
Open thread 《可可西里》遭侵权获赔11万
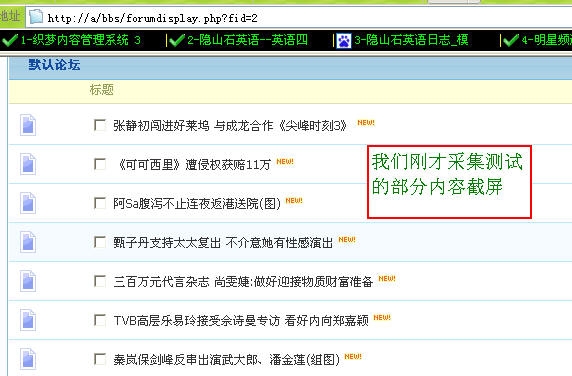[x=195, y=165]
